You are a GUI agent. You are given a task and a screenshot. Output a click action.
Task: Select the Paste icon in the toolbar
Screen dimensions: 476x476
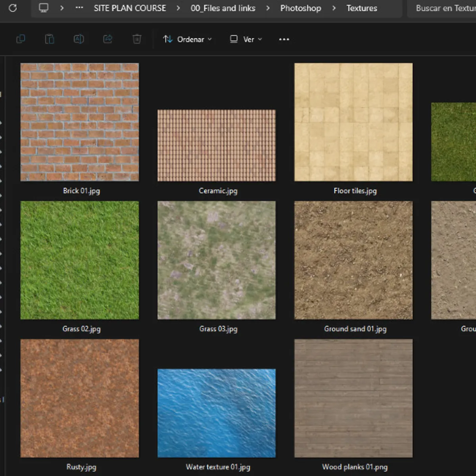coord(50,39)
